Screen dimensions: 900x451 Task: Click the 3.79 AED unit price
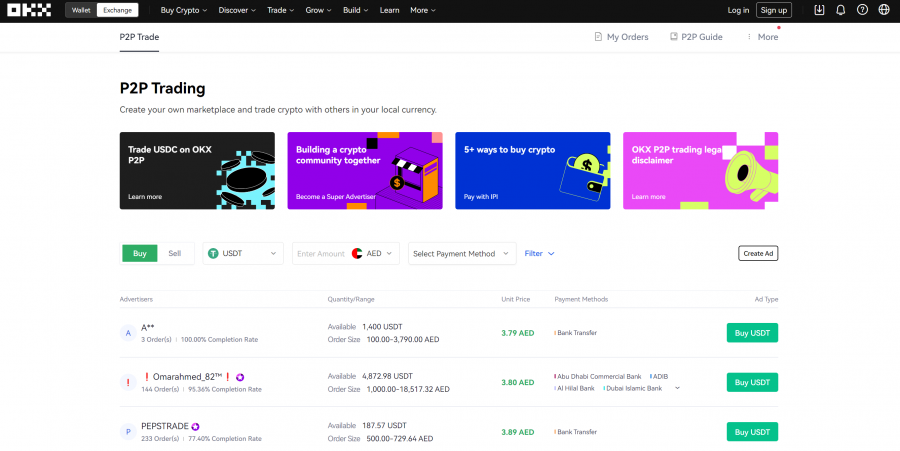[517, 333]
